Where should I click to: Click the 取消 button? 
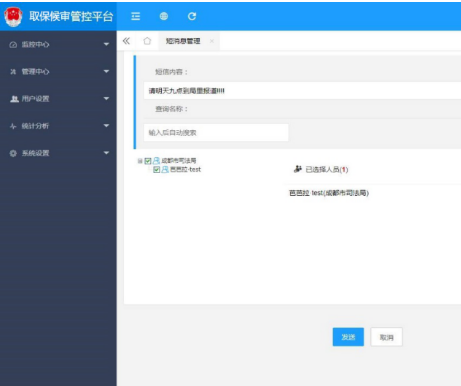(387, 337)
